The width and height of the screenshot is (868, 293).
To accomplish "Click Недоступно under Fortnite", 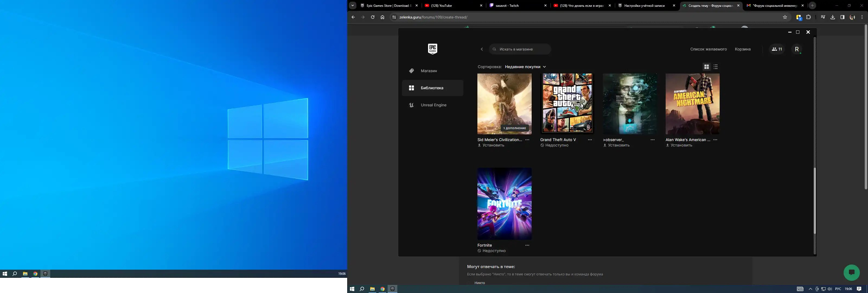I will coord(492,251).
